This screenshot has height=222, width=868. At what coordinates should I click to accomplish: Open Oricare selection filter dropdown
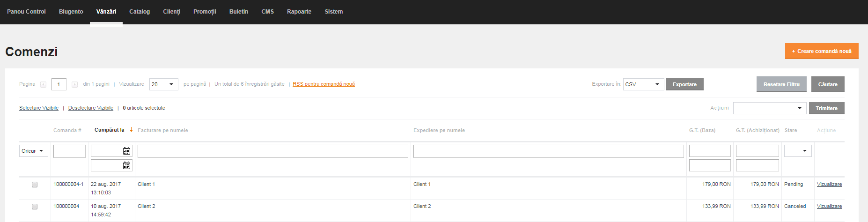pyautogui.click(x=34, y=151)
